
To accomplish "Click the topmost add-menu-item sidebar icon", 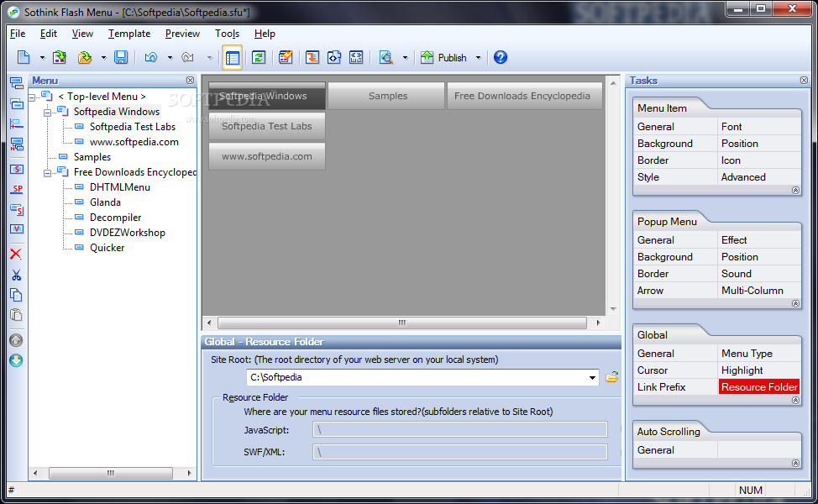I will pos(17,83).
